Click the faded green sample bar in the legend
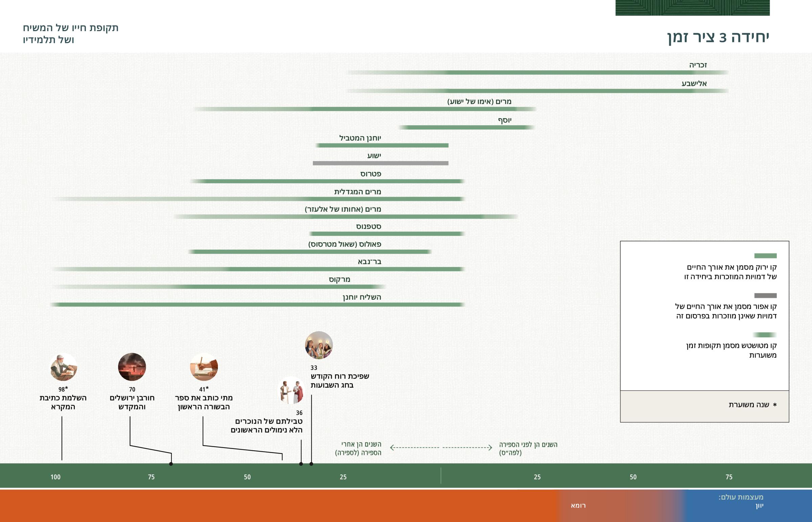The height and width of the screenshot is (522, 812). (765, 335)
